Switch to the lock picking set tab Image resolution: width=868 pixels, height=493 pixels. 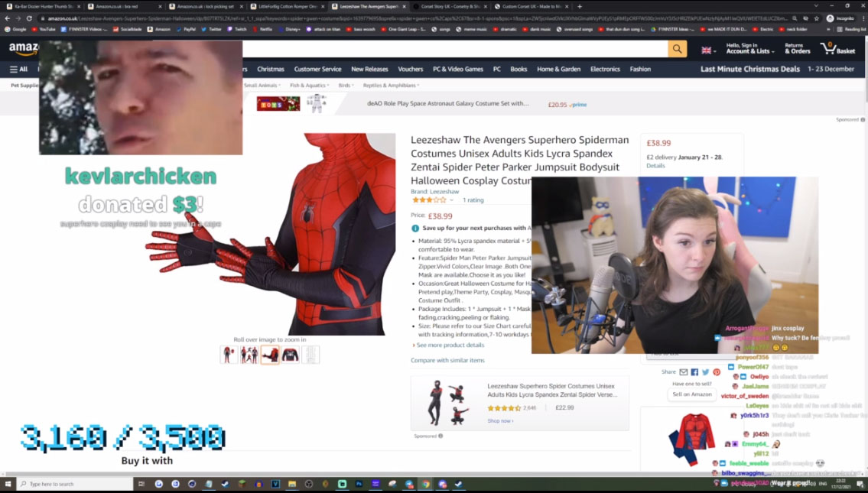click(x=206, y=7)
